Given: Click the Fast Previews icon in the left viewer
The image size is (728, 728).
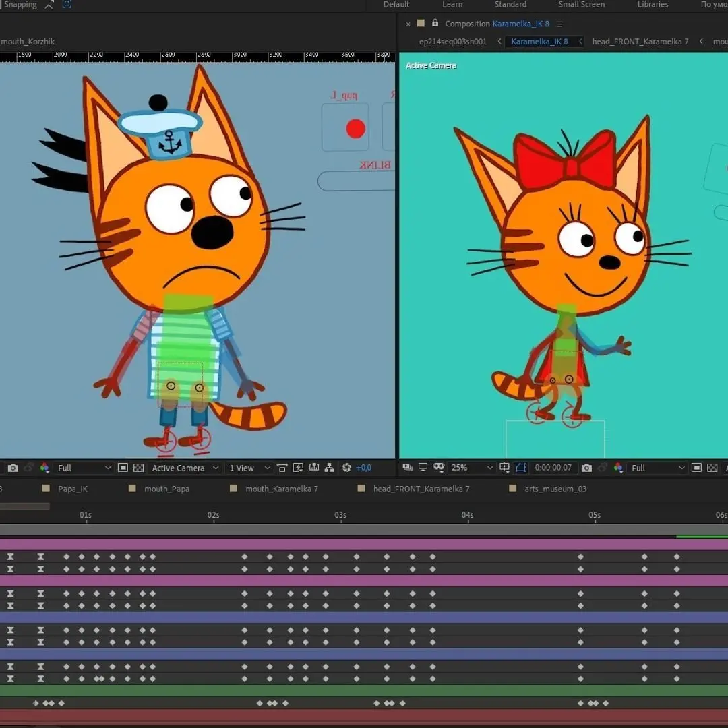Looking at the screenshot, I should [x=298, y=468].
